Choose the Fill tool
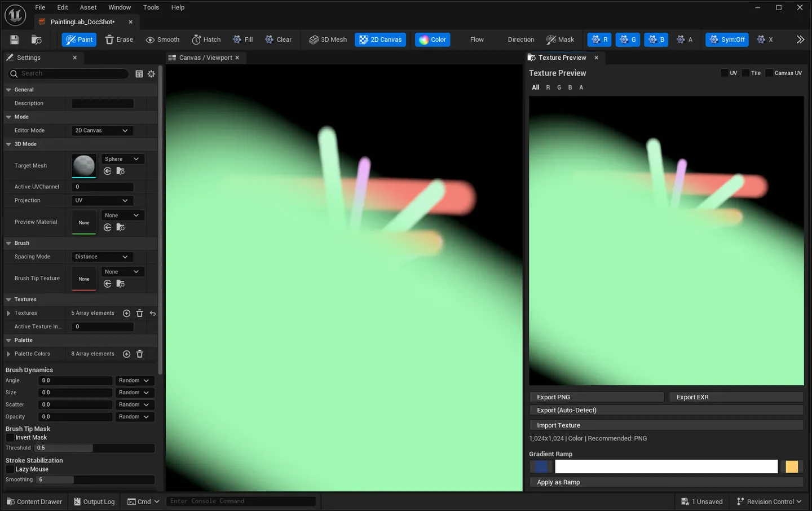 tap(242, 39)
